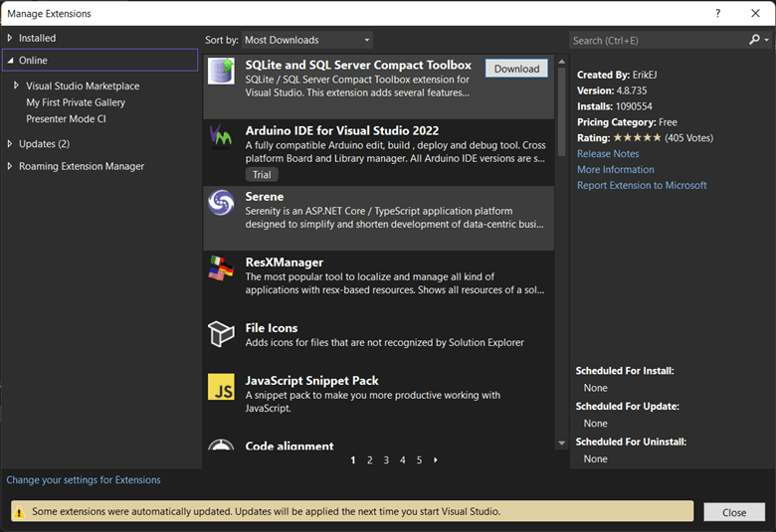Click the ResXManager flags icon
Viewport: 776px width, 532px height.
[x=221, y=268]
